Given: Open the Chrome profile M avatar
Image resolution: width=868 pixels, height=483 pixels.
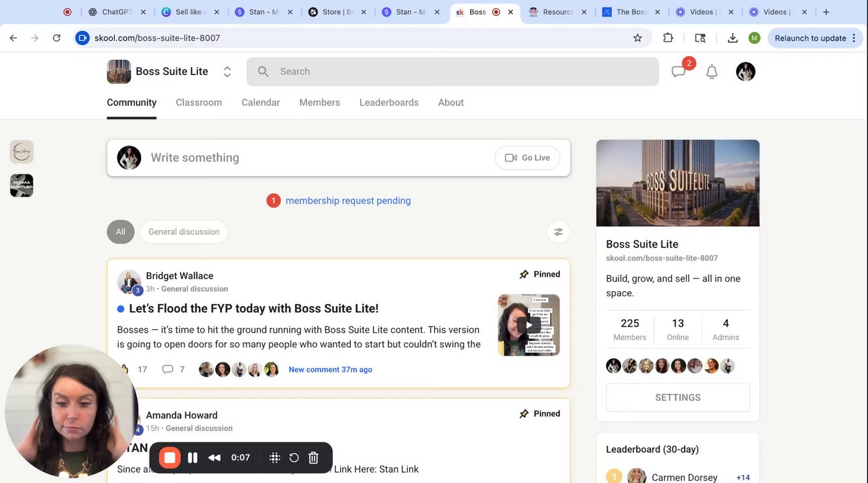Looking at the screenshot, I should pyautogui.click(x=755, y=38).
